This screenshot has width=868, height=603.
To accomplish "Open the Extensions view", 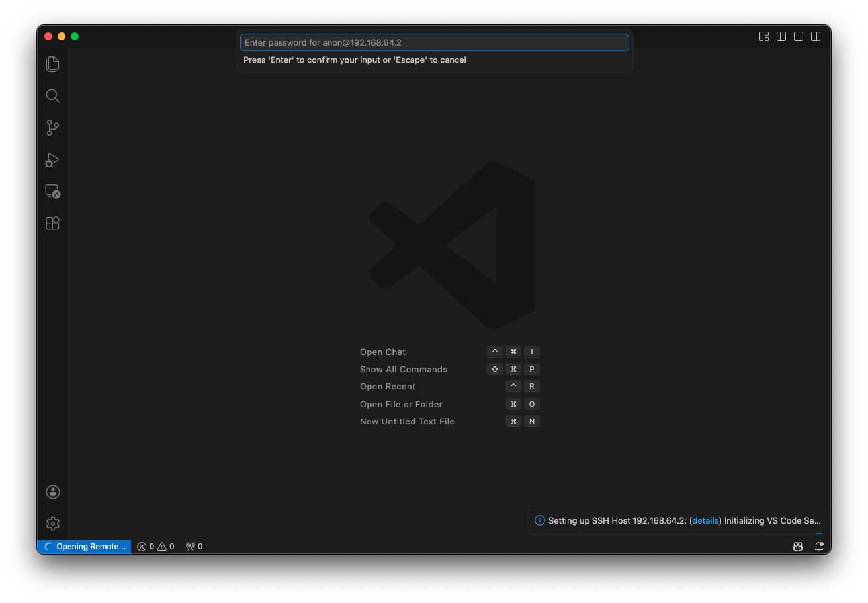I will click(53, 223).
